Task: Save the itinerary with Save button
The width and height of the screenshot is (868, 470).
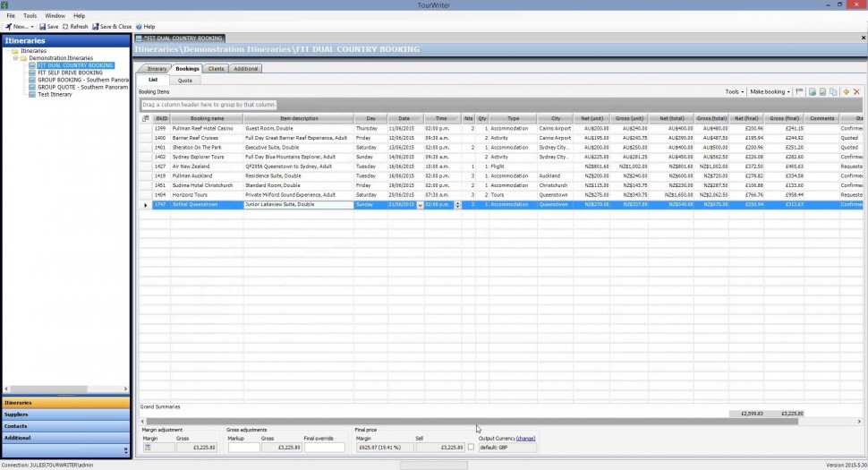Action: pos(48,27)
